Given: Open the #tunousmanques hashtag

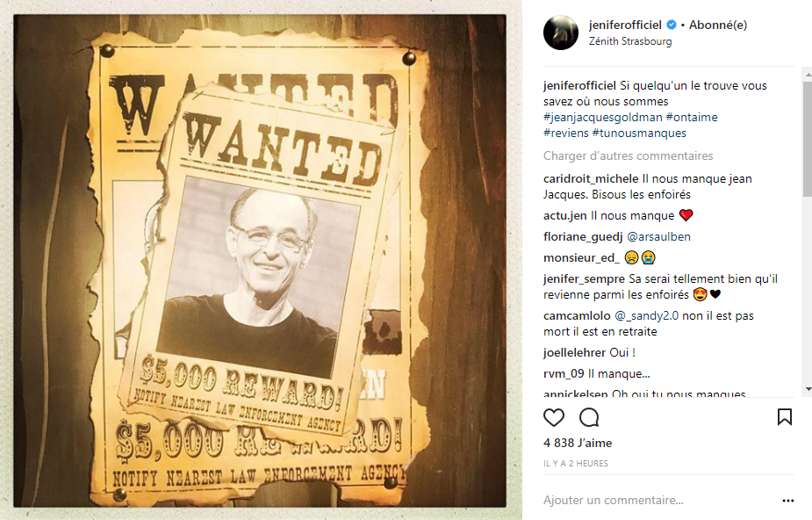Looking at the screenshot, I should point(639,134).
